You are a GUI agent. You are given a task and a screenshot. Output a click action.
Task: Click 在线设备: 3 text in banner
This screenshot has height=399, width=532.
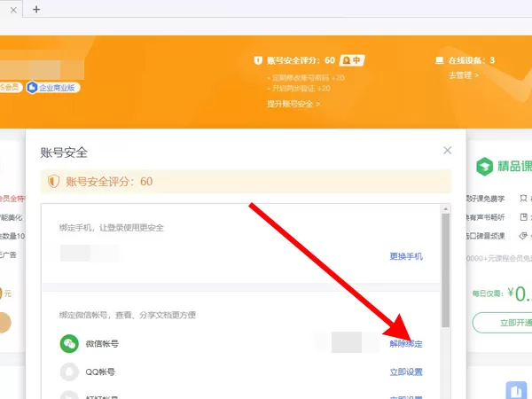[x=472, y=60]
